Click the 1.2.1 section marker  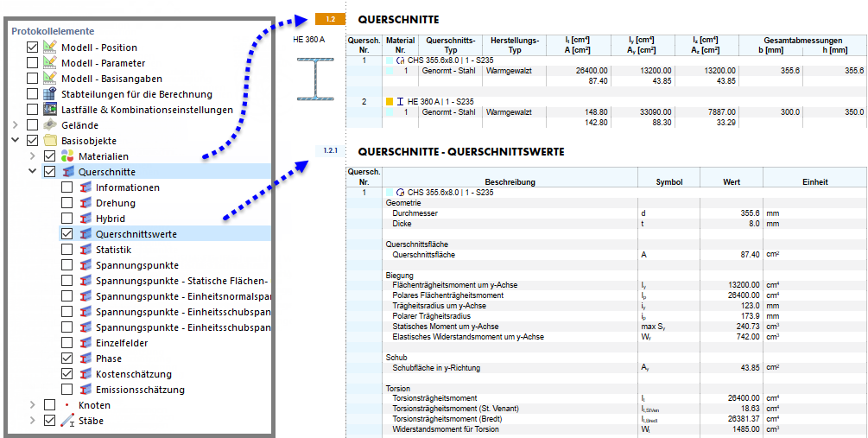(x=331, y=150)
